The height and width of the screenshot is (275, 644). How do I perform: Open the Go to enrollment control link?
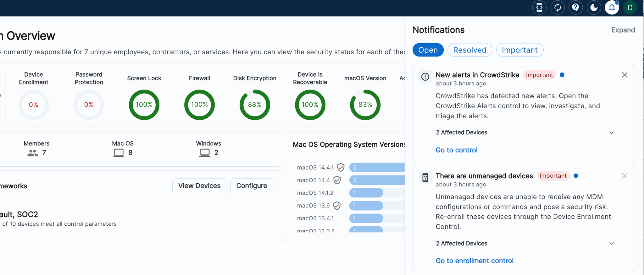(x=474, y=261)
